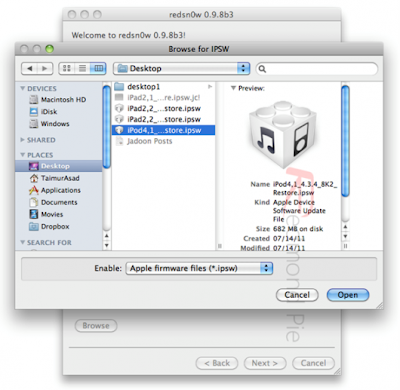Image resolution: width=400 pixels, height=390 pixels.
Task: Click the Applications icon
Action: [34, 190]
